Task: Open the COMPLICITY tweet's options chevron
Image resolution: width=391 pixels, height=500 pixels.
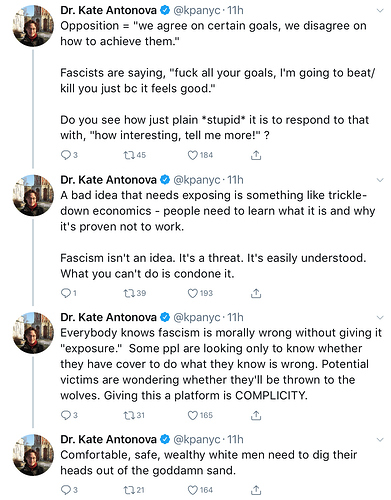Action: [380, 317]
